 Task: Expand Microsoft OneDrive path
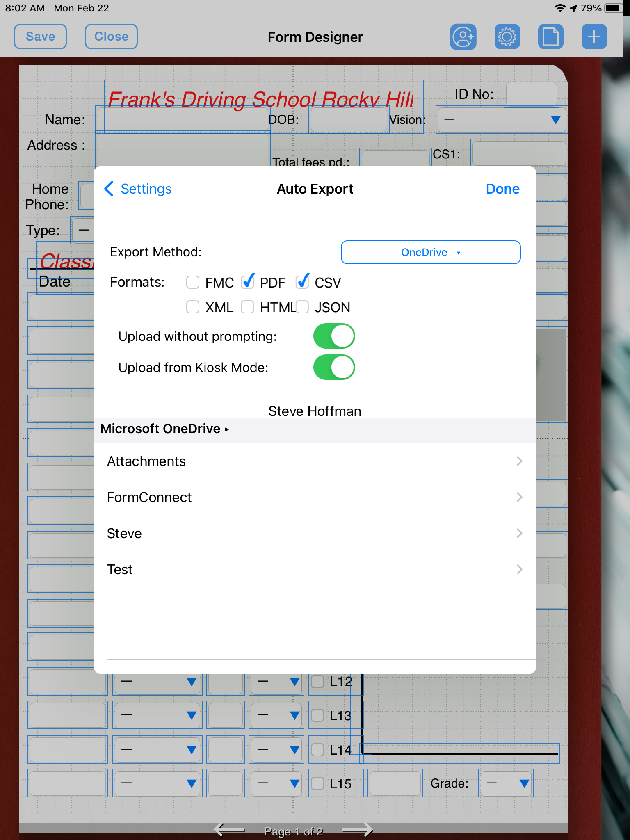pos(164,429)
